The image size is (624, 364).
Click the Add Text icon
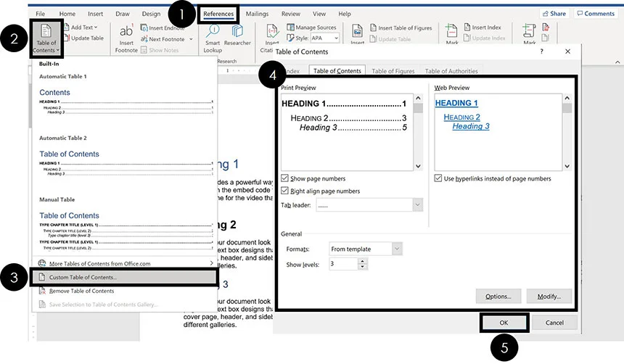[x=67, y=27]
